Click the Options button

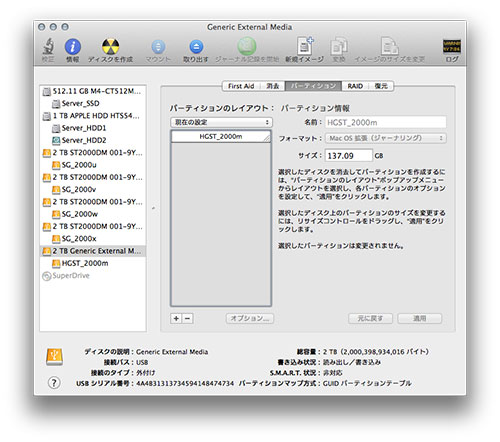click(250, 318)
